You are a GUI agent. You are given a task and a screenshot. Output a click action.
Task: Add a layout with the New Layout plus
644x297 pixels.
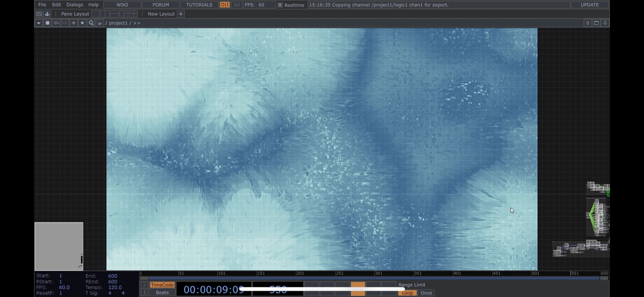click(181, 14)
